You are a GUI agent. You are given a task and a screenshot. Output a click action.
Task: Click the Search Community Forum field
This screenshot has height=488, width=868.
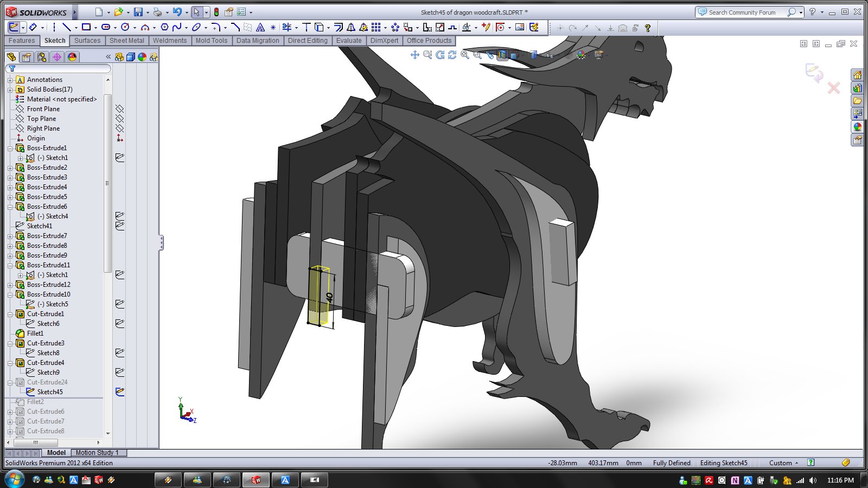click(x=742, y=12)
